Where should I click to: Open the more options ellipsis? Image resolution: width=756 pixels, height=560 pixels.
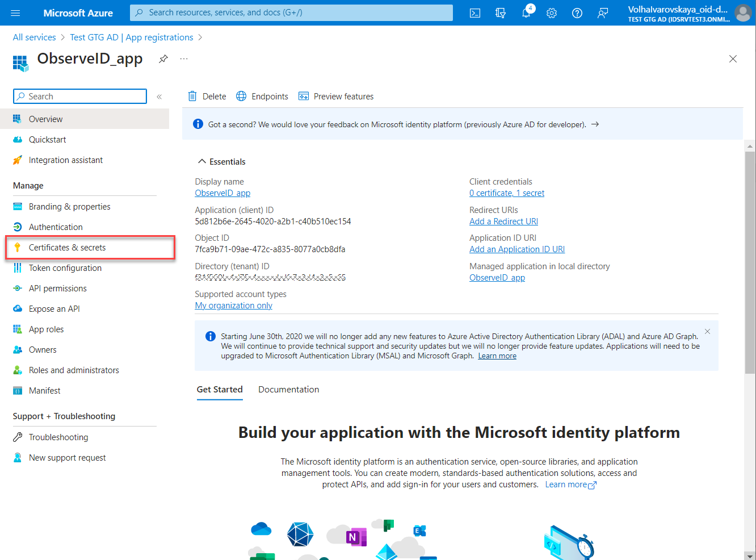[x=184, y=59]
